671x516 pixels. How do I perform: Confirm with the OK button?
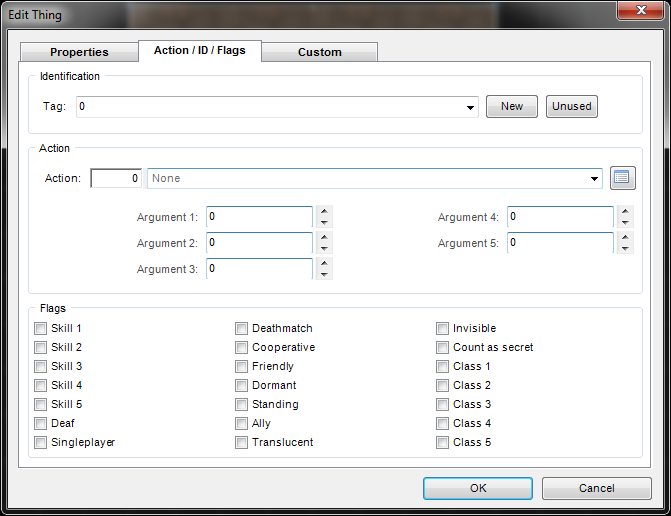point(478,489)
